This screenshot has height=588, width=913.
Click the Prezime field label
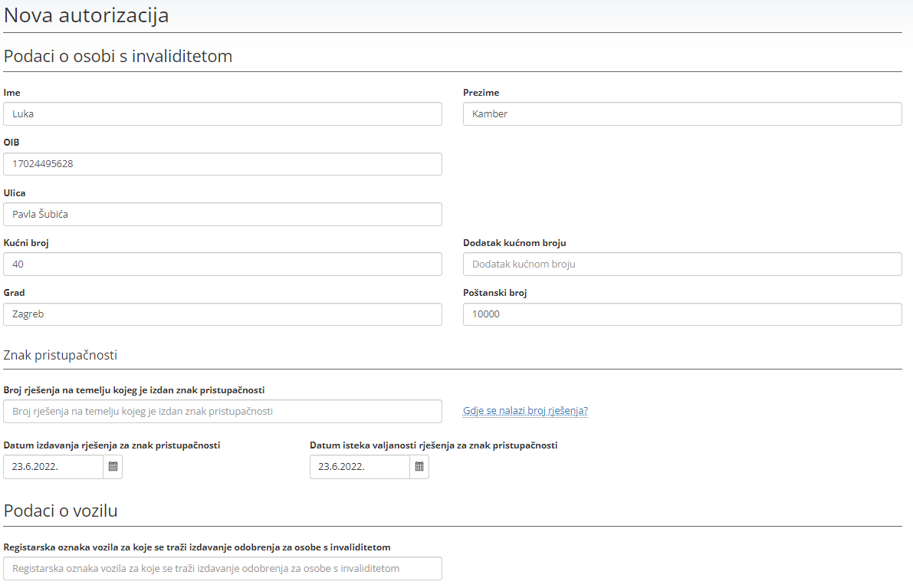[x=481, y=93]
